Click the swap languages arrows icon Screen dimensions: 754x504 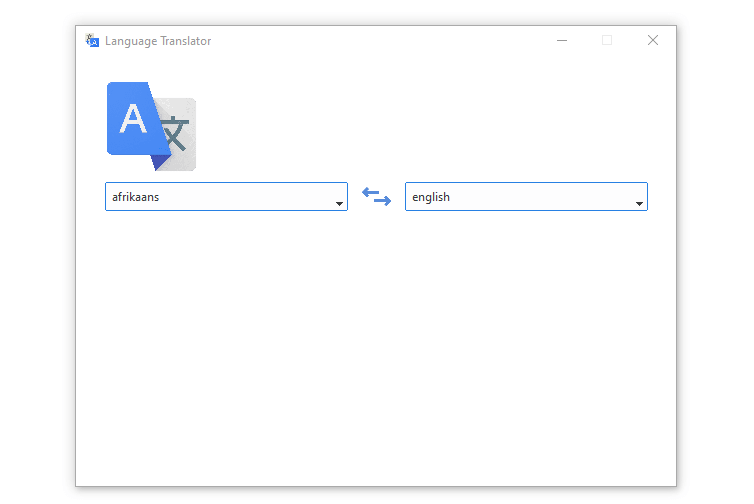[x=376, y=197]
